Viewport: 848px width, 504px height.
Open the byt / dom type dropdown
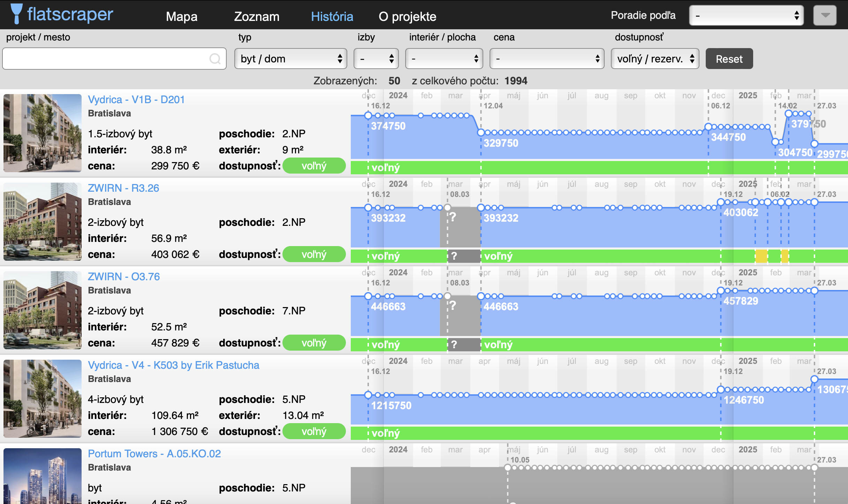pyautogui.click(x=290, y=59)
